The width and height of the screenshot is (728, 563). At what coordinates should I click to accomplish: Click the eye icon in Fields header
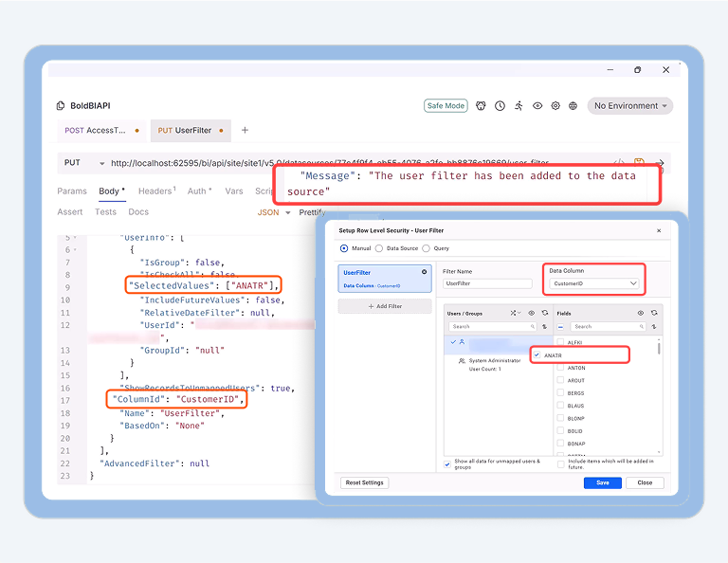tap(640, 313)
